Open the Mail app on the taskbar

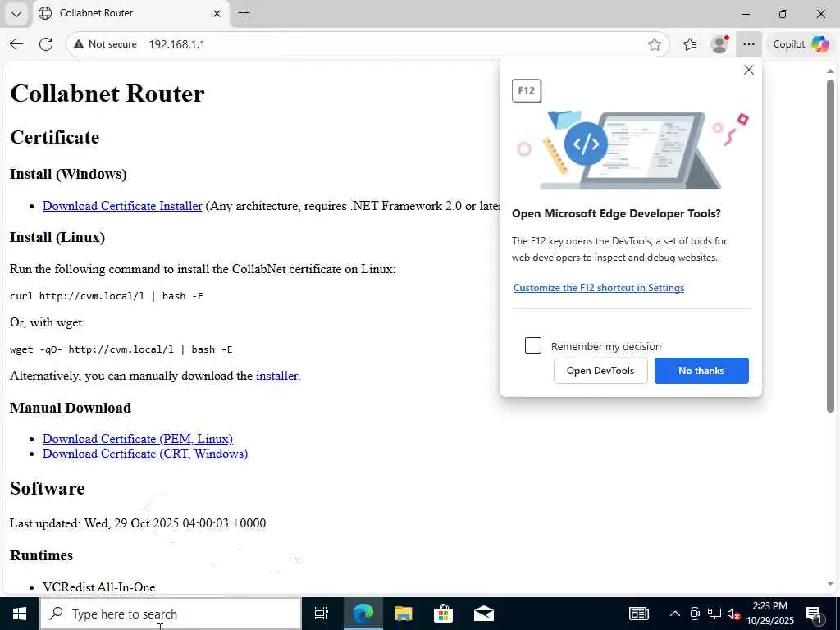[x=484, y=614]
